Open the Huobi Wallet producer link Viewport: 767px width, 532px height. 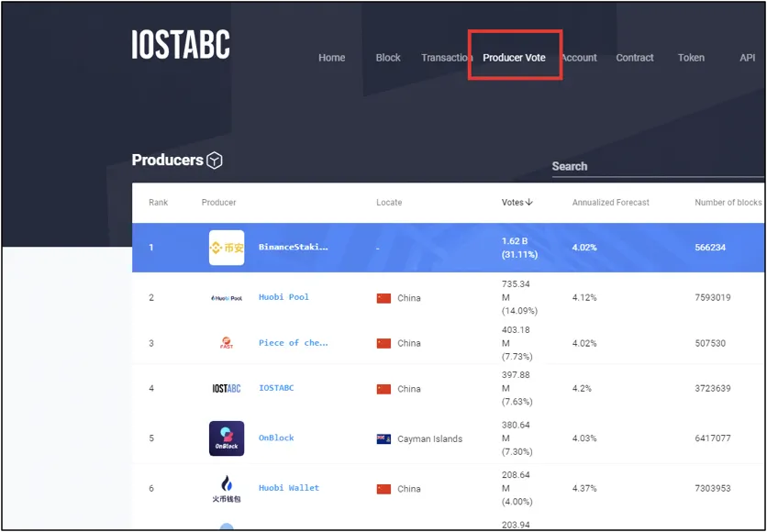(289, 488)
